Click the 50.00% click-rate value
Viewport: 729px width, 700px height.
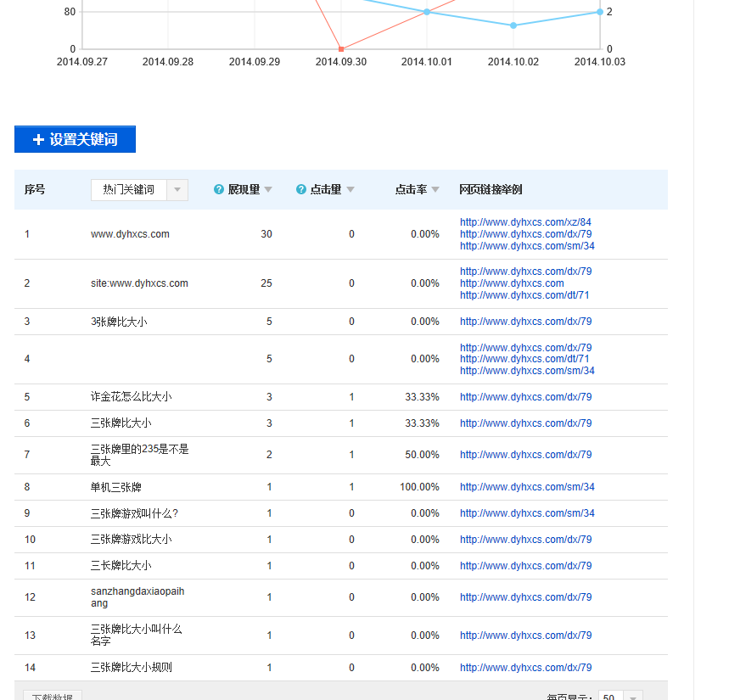pyautogui.click(x=422, y=455)
